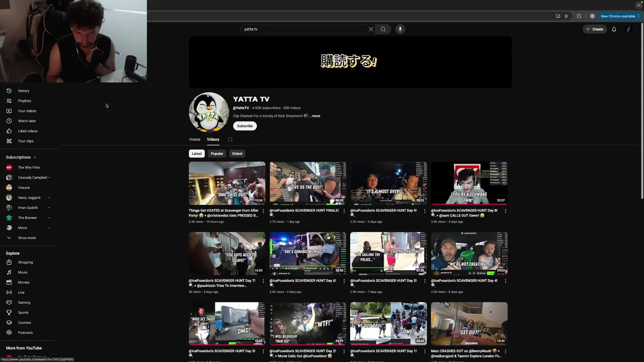Expand Show more subscriptions
The height and width of the screenshot is (362, 644).
27,238
